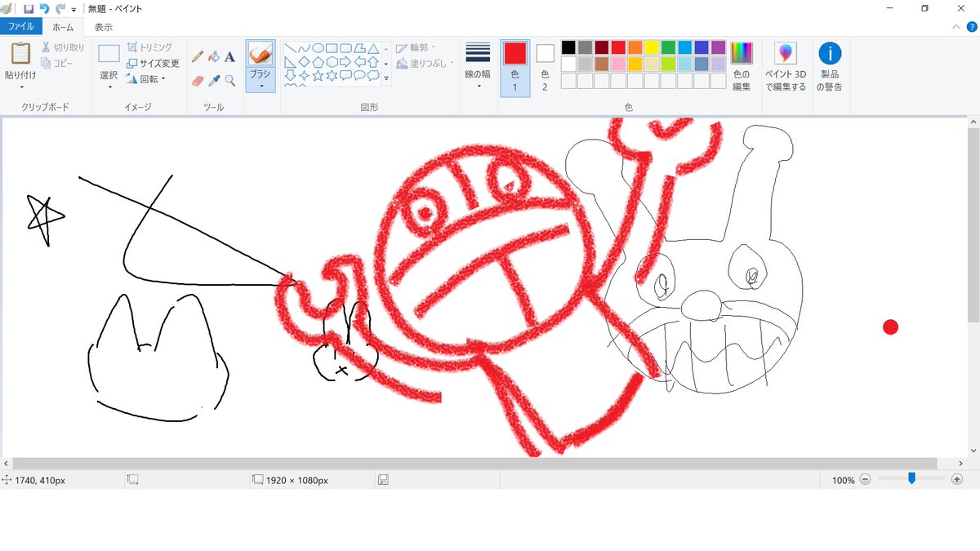Open the Brush (ブラシ) dropdown arrow

coord(260,85)
